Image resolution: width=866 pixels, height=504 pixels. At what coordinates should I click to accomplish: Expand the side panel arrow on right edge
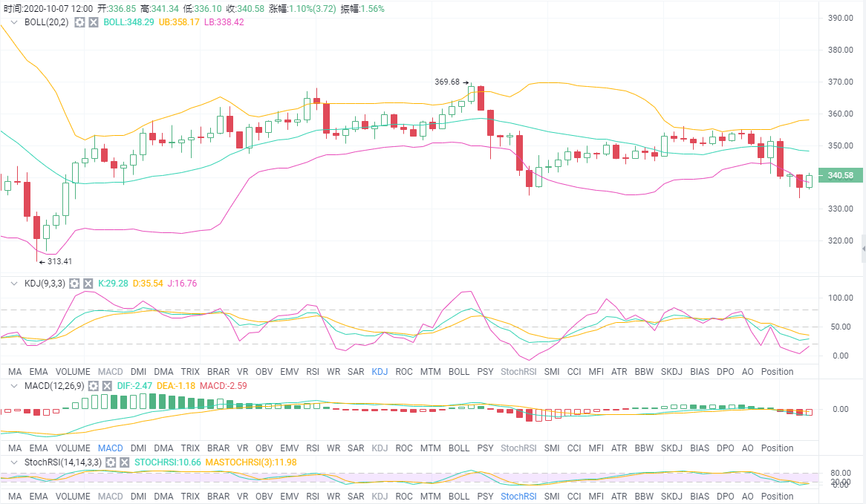pyautogui.click(x=863, y=249)
